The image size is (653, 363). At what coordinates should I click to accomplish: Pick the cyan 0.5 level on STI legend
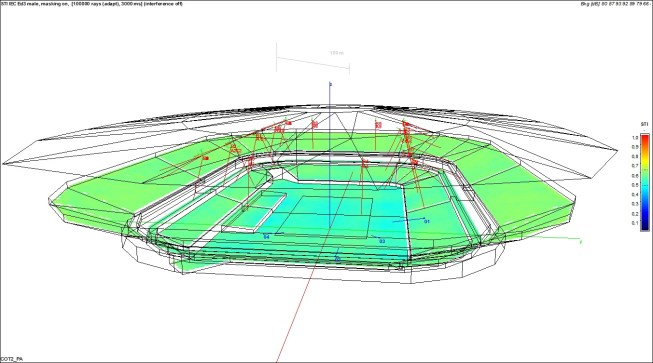click(644, 185)
